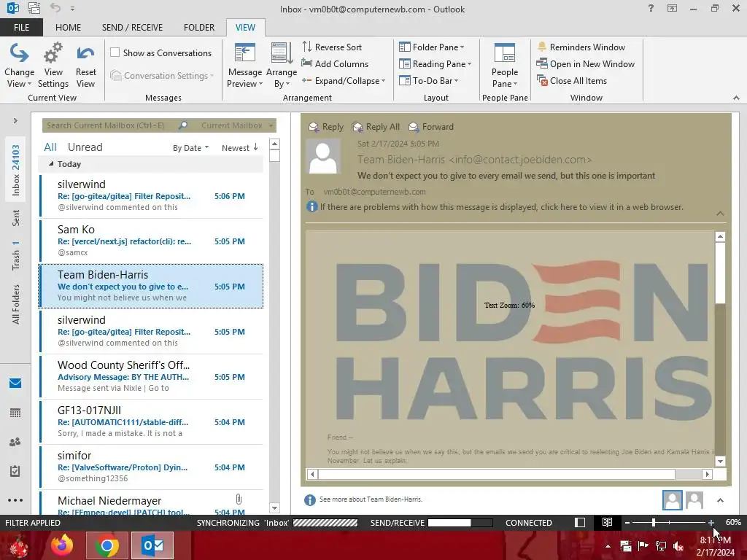Open the To-Do Bar dropdown

pos(428,81)
